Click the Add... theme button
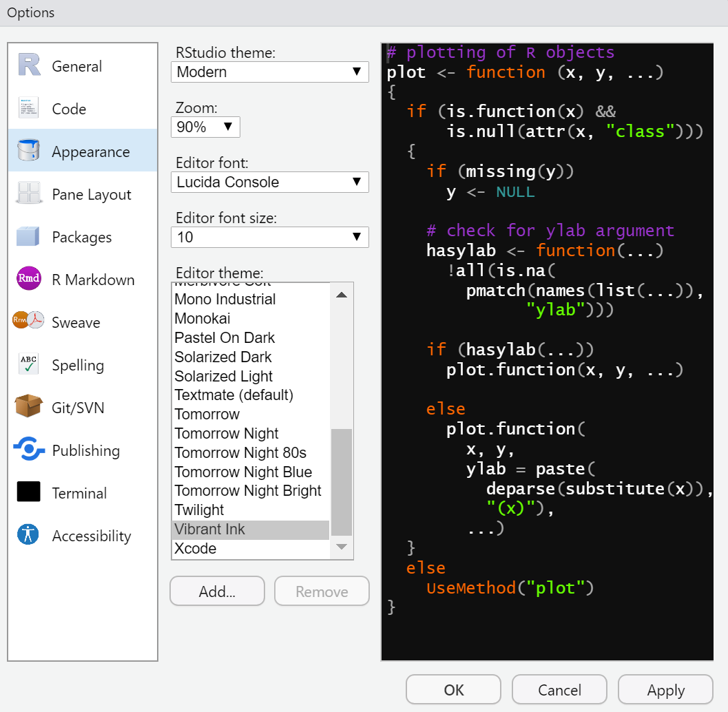The image size is (728, 712). (217, 591)
